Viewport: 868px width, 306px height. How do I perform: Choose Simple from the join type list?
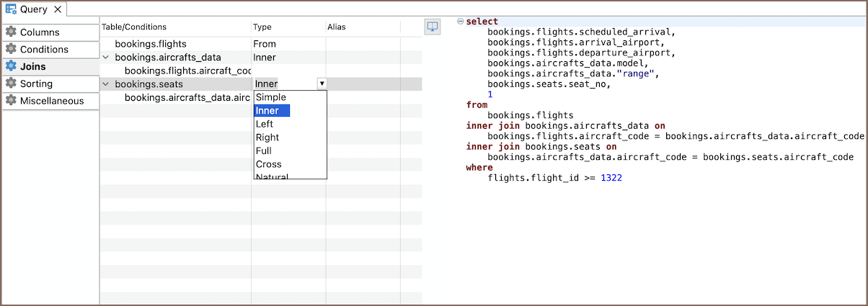click(x=271, y=97)
